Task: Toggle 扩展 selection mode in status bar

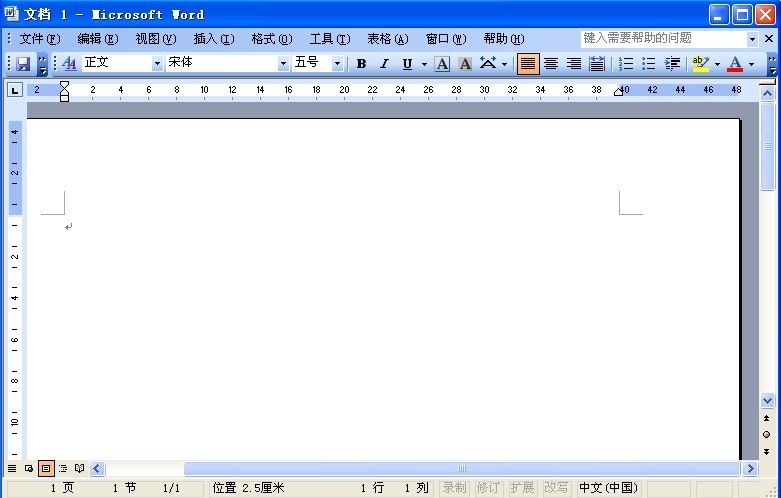Action: coord(522,488)
